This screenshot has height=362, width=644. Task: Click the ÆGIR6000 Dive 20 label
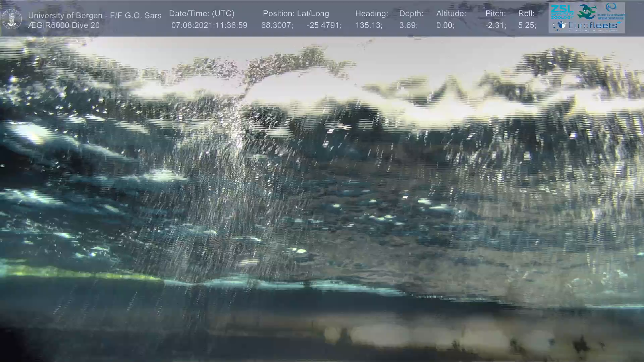64,25
